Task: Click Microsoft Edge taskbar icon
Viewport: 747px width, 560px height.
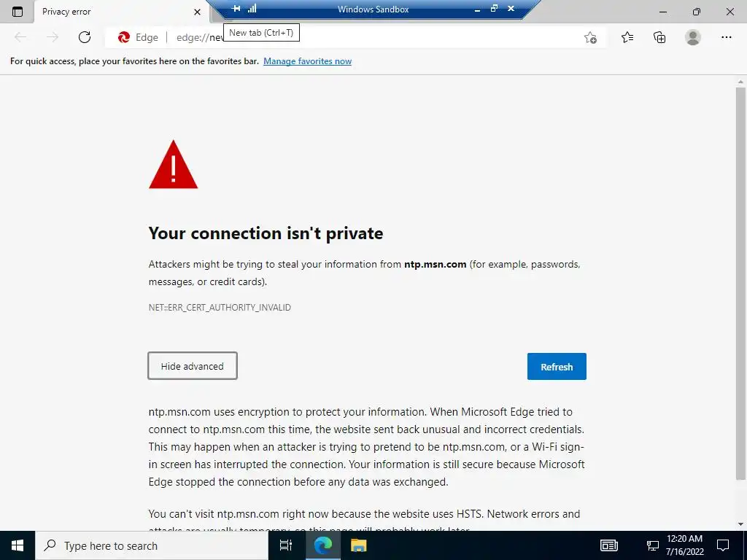Action: (x=322, y=545)
